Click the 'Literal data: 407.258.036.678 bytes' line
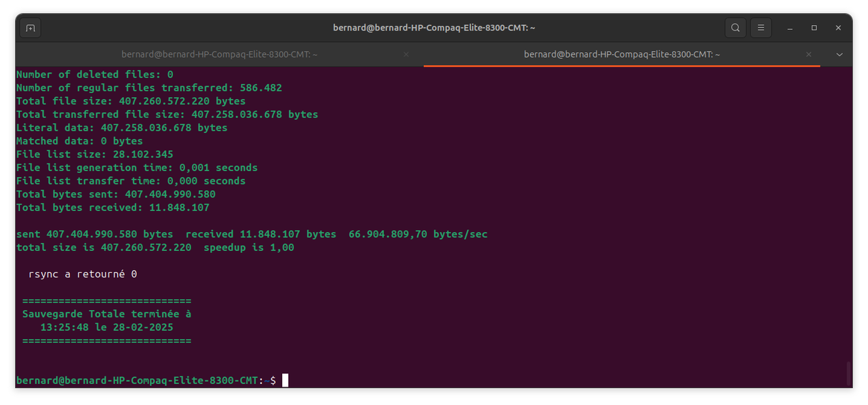The width and height of the screenshot is (868, 405). 122,128
